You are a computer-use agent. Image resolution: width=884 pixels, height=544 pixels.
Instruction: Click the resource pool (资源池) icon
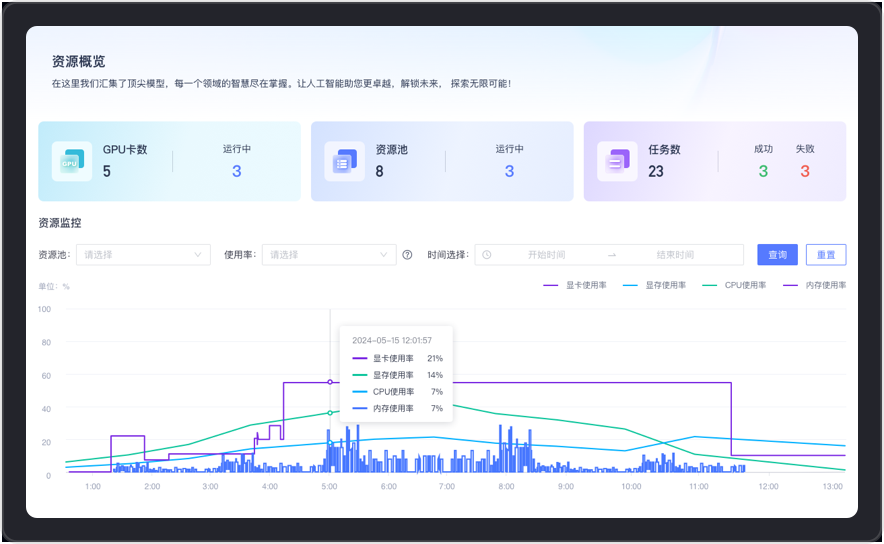click(x=345, y=161)
